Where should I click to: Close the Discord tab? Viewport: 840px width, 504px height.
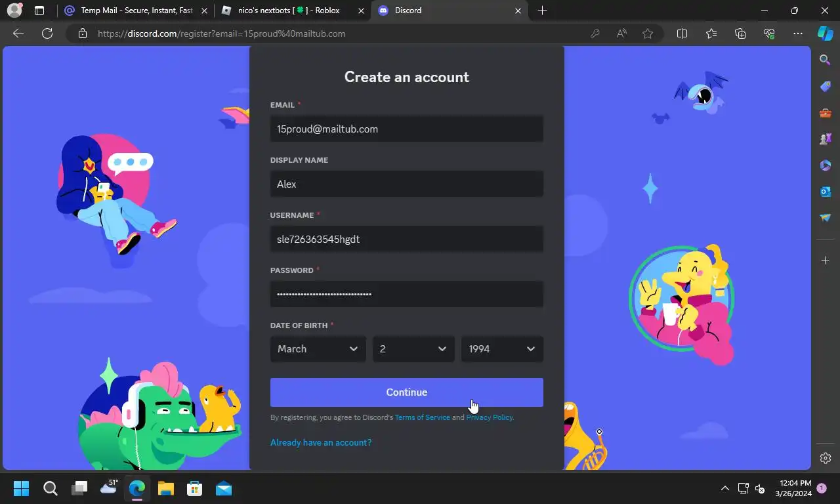(x=518, y=10)
